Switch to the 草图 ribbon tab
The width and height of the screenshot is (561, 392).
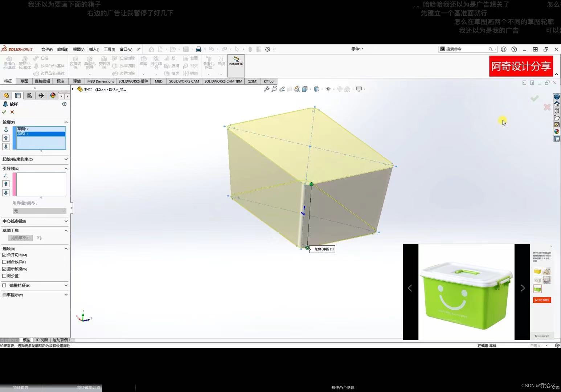pos(24,81)
